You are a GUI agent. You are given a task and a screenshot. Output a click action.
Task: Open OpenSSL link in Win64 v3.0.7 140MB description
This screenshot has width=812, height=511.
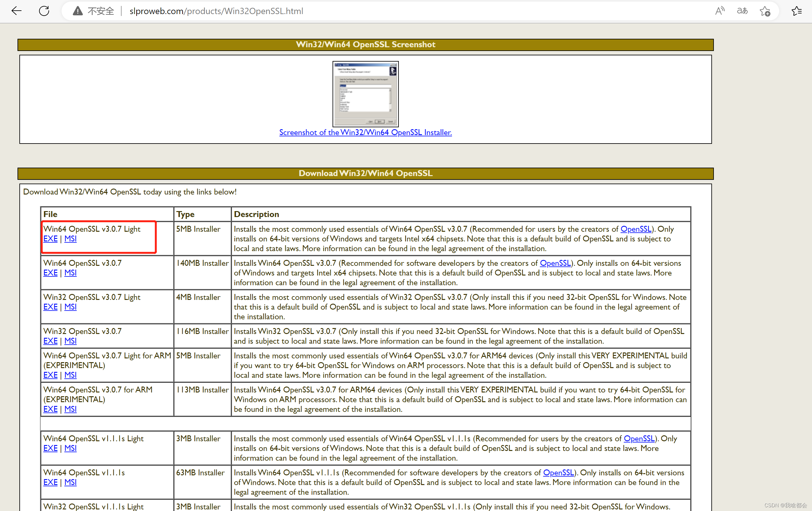(x=555, y=263)
